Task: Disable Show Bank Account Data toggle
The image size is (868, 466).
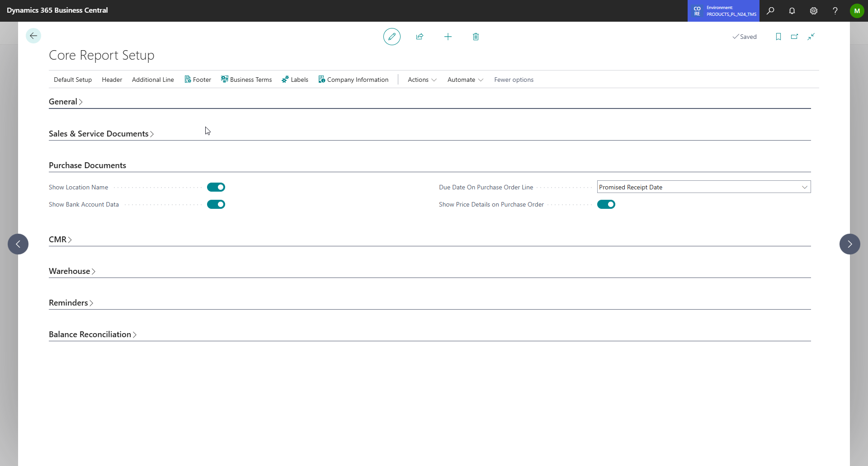Action: (216, 204)
